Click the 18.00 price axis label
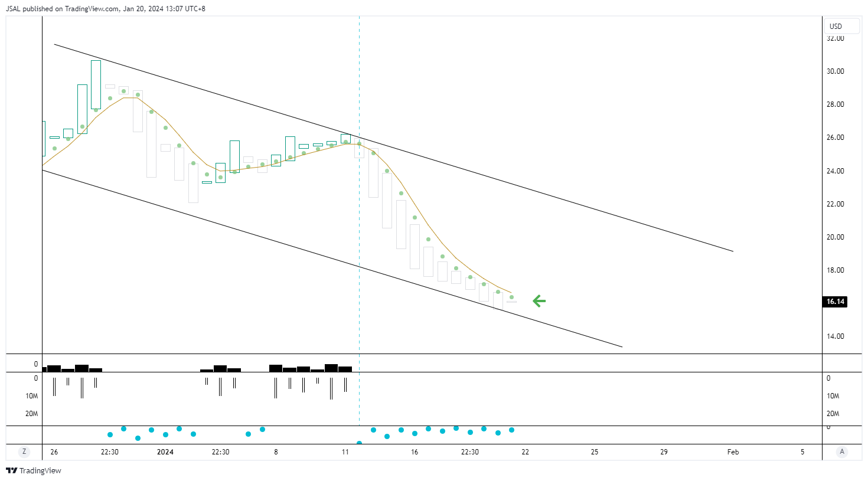The width and height of the screenshot is (868, 481). pyautogui.click(x=835, y=270)
